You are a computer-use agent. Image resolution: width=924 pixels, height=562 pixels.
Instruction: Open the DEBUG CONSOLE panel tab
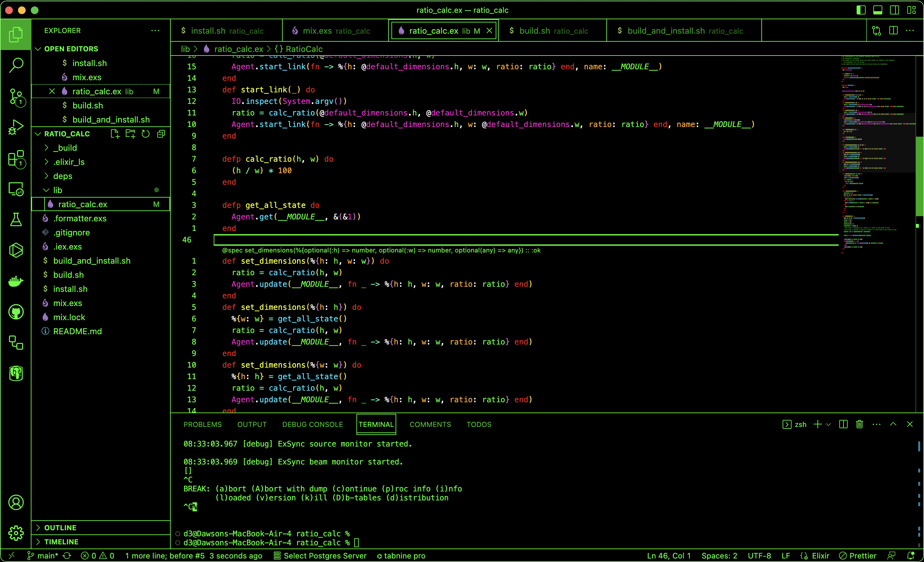point(312,424)
